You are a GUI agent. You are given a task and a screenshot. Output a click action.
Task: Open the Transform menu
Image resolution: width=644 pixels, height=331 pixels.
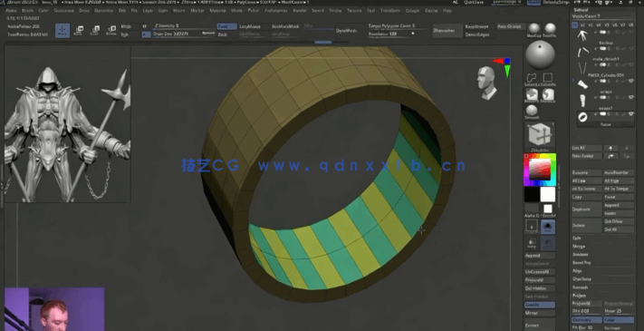390,10
